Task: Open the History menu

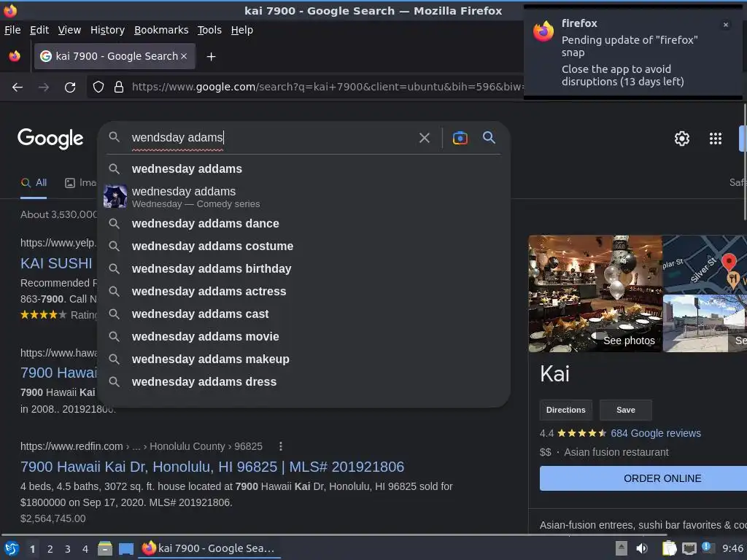Action: click(x=107, y=30)
